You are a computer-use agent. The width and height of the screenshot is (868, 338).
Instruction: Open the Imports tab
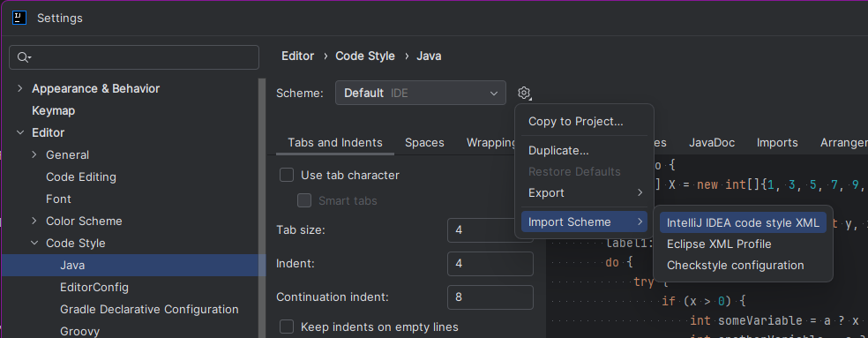tap(777, 142)
